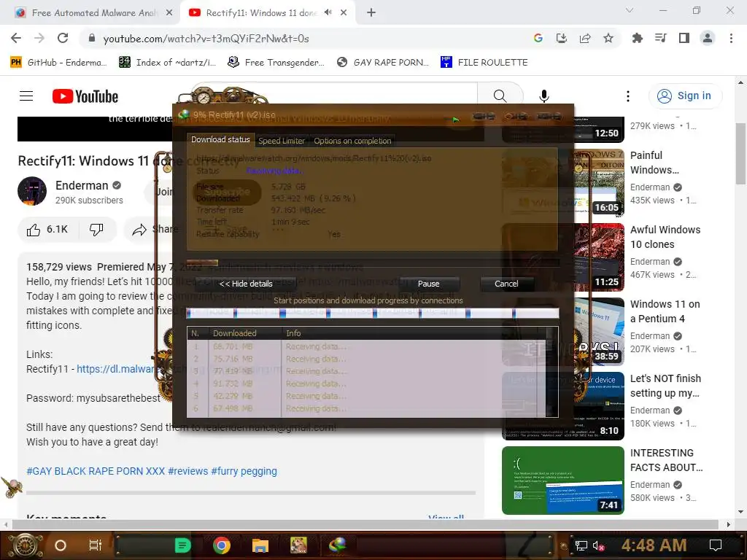Click the connections progress segment bar

373,313
